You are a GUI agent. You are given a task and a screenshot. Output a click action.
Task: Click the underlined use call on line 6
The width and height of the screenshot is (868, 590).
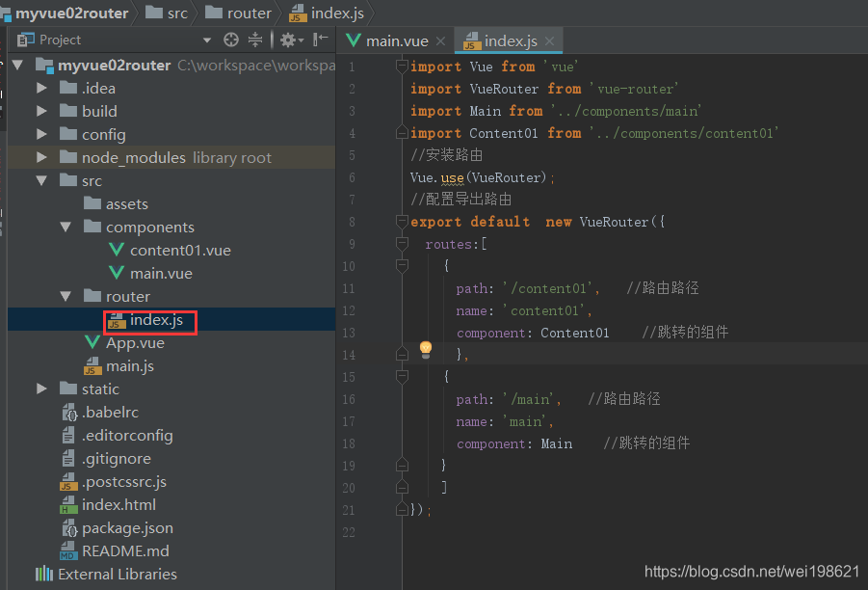[x=452, y=177]
